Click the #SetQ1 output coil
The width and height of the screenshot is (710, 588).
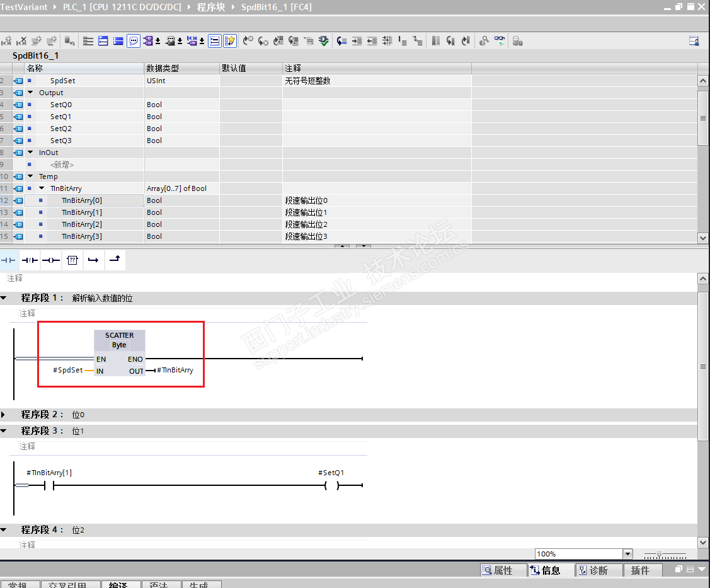click(331, 485)
